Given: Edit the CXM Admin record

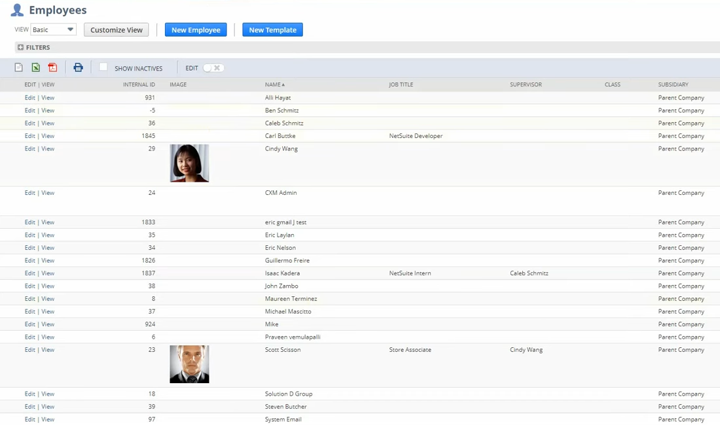Looking at the screenshot, I should 30,193.
